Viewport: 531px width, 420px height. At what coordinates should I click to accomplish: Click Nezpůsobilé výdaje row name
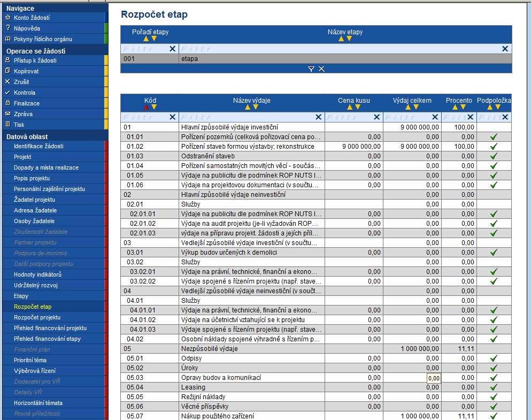(x=209, y=348)
